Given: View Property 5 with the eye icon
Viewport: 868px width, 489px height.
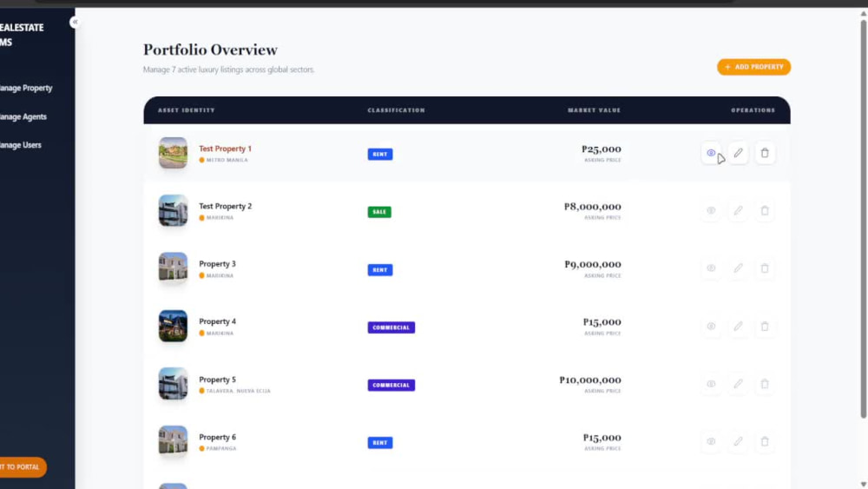Looking at the screenshot, I should (711, 384).
